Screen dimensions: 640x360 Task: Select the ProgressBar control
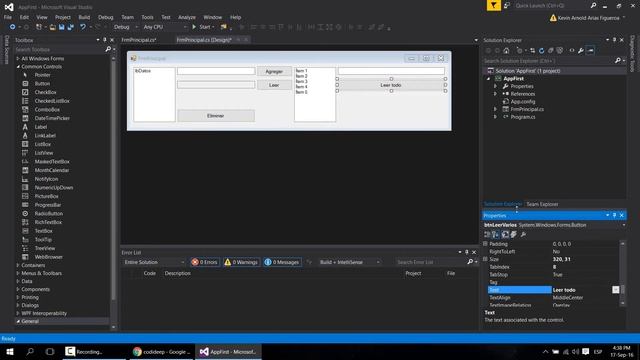tap(47, 205)
